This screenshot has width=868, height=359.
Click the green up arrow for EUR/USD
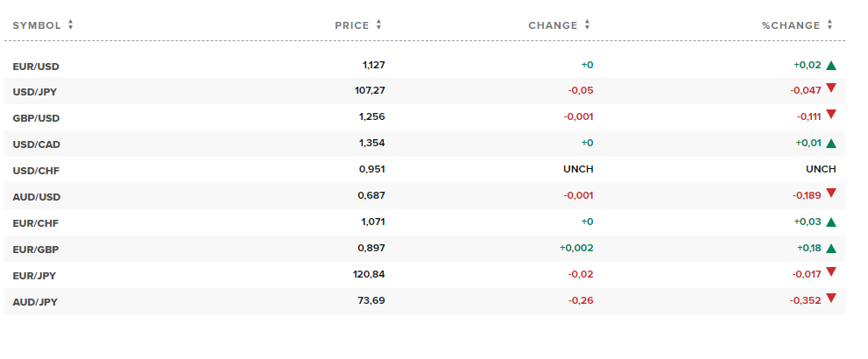[831, 66]
